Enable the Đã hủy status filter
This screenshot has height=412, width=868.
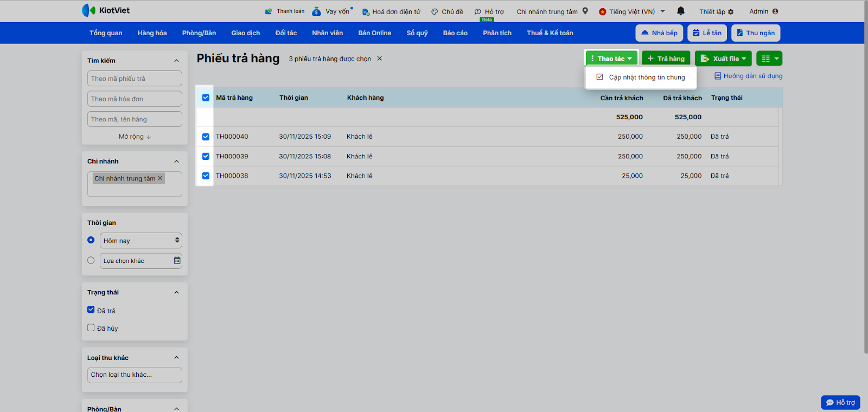pyautogui.click(x=91, y=327)
